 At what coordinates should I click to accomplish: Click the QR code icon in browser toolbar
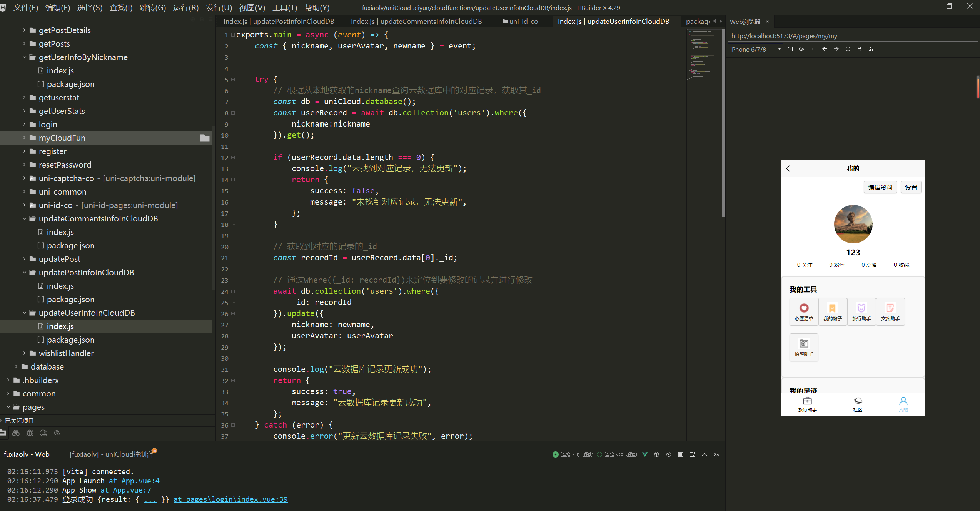(x=871, y=49)
